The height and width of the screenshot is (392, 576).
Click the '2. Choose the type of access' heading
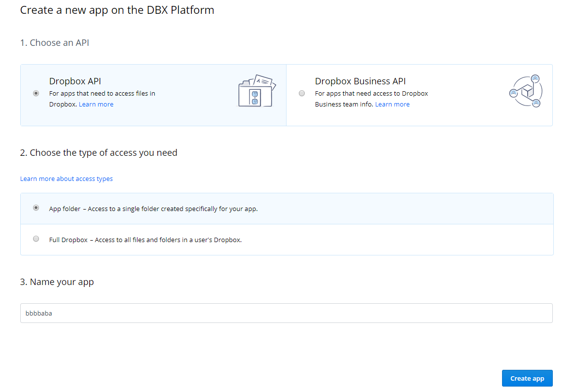(x=99, y=153)
